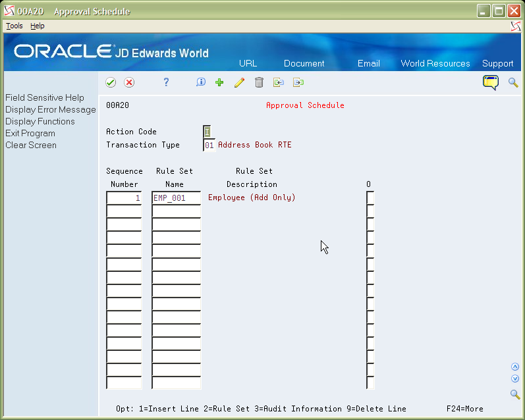This screenshot has height=420, width=525.
Task: Click 'Employee (Add Only)' description text
Action: click(x=252, y=197)
